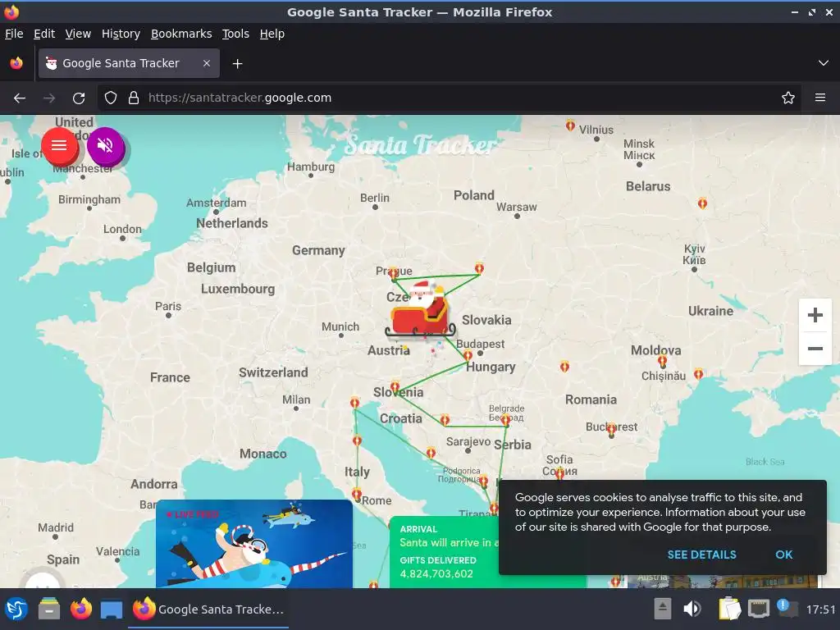Open the Edit menu

click(x=44, y=34)
